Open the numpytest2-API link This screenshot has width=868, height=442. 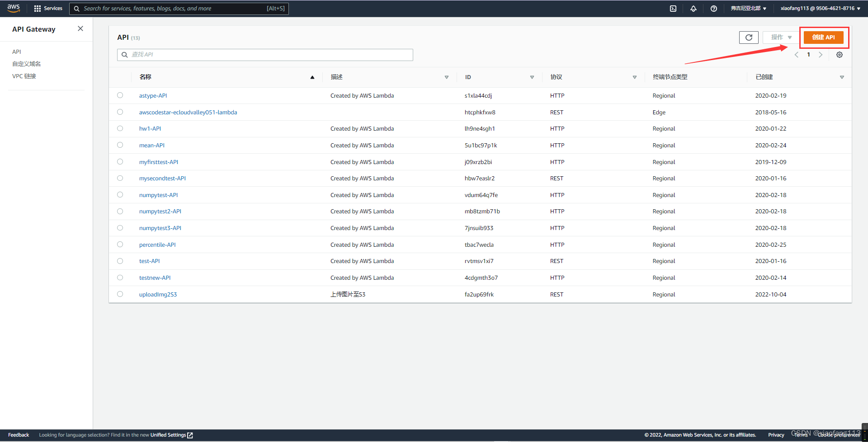[x=160, y=212]
